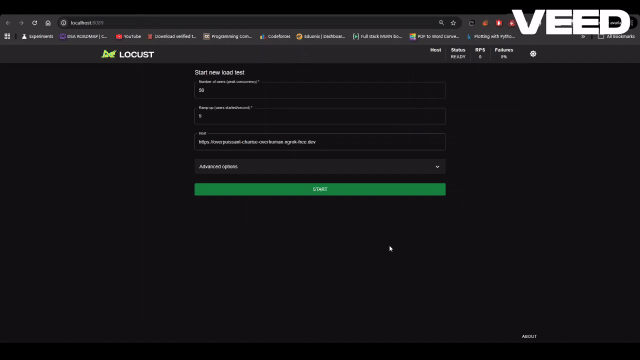The width and height of the screenshot is (640, 360).
Task: Open the ABOUT link at the page bottom
Action: 529,336
